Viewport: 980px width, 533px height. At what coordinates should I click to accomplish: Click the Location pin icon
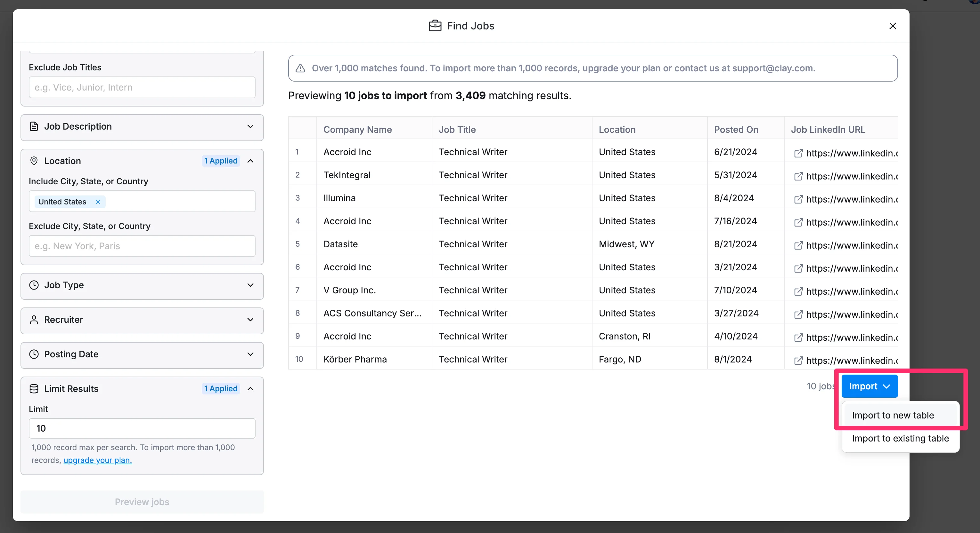[x=34, y=161]
